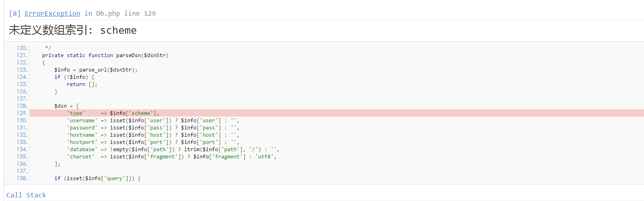
Task: Click the [8] error code label
Action: tap(14, 14)
